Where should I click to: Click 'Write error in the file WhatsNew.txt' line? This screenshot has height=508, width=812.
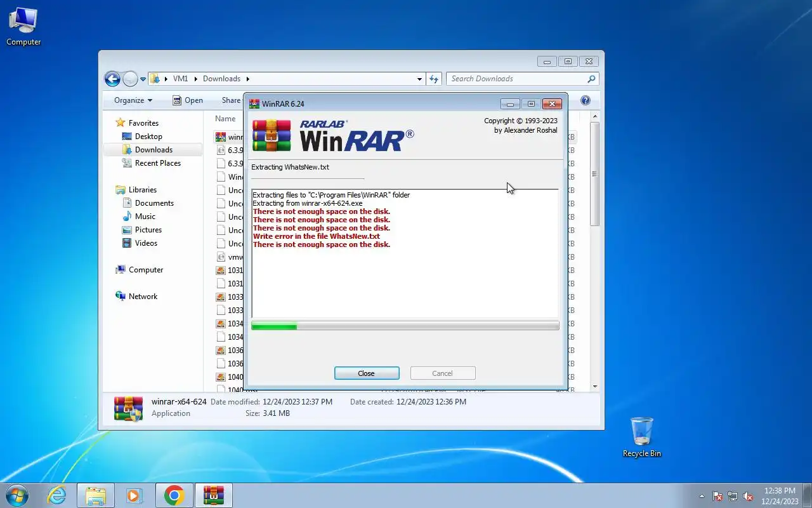click(316, 236)
